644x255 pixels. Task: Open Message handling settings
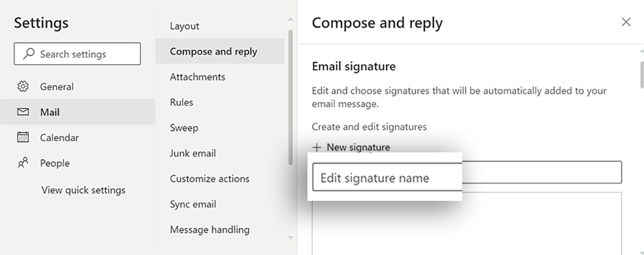(x=210, y=229)
